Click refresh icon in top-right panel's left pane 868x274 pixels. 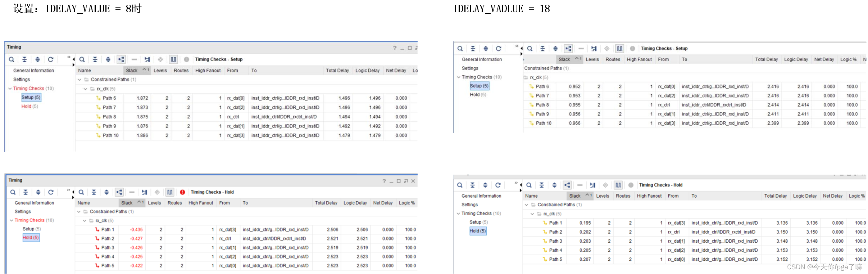click(x=499, y=49)
